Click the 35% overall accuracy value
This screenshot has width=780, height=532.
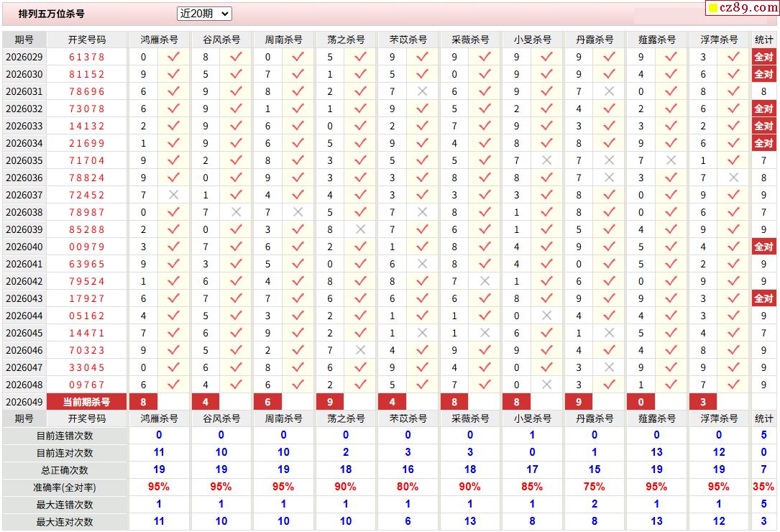pyautogui.click(x=763, y=487)
